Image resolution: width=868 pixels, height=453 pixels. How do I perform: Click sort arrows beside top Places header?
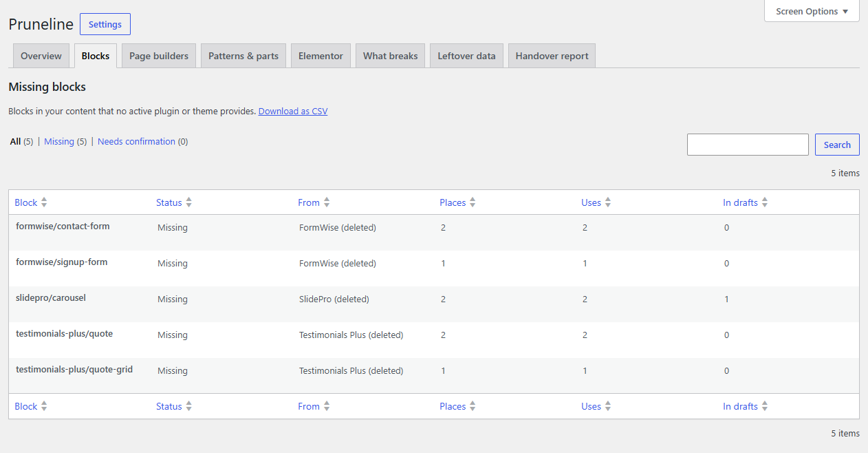[x=473, y=202]
